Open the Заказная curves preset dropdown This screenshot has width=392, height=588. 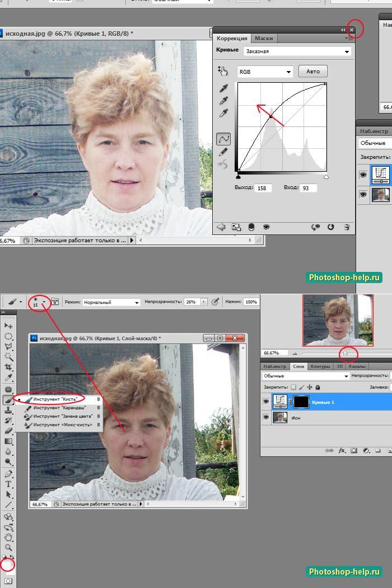(x=297, y=51)
